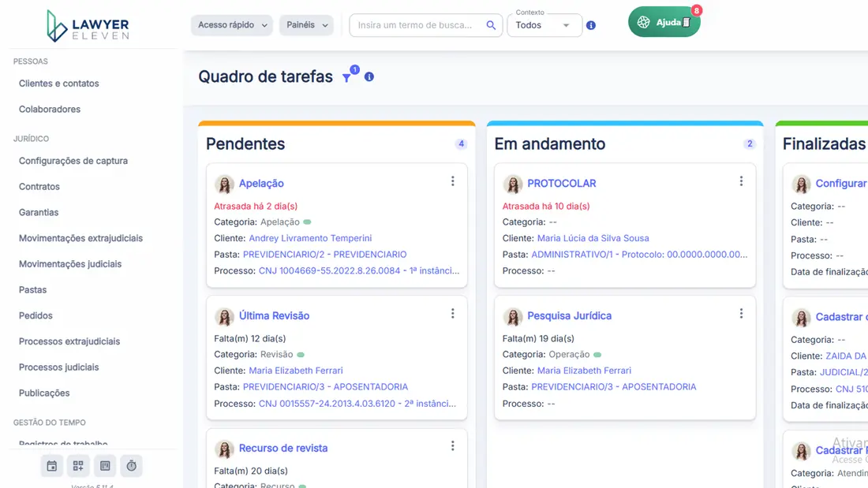Open Contratos in sidebar
Image resolution: width=868 pixels, height=488 pixels.
pyautogui.click(x=39, y=187)
